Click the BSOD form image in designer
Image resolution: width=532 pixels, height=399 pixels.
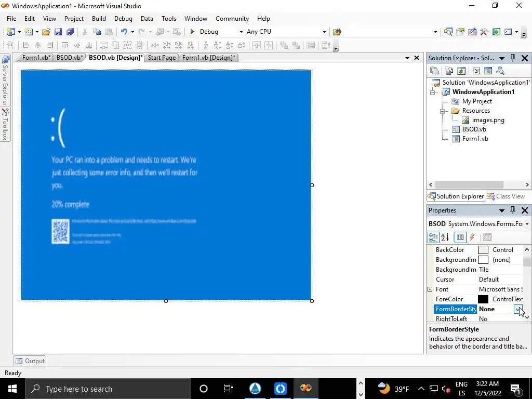tap(166, 185)
